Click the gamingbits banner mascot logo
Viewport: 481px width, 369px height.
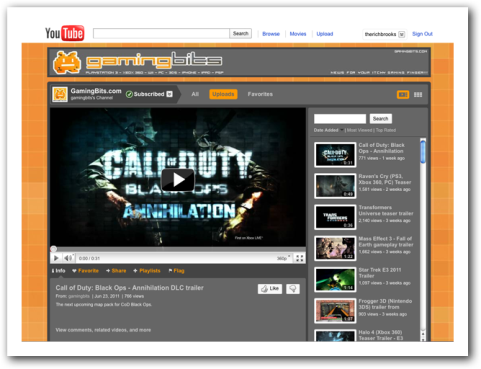tap(67, 62)
